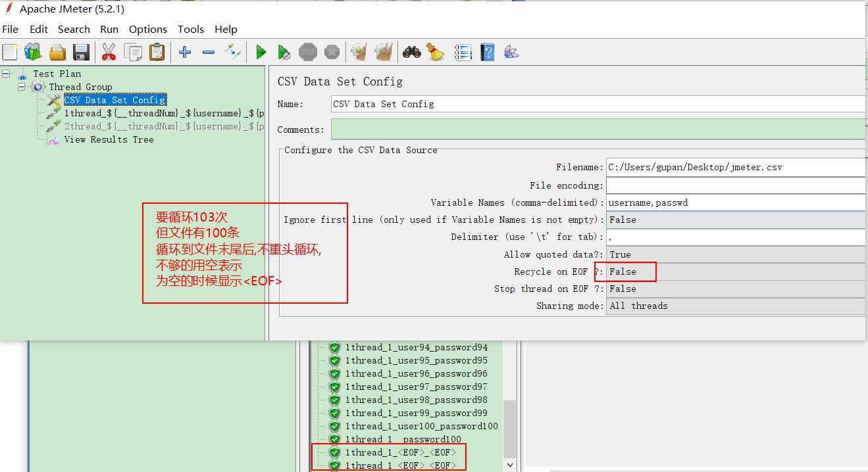
Task: Select result 1thread_1_user95_password95 in background window
Action: [416, 360]
